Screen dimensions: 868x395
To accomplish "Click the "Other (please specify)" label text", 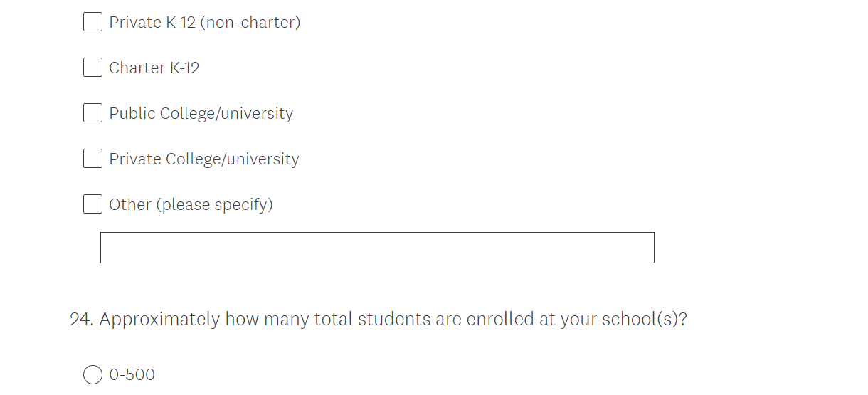I will tap(191, 205).
